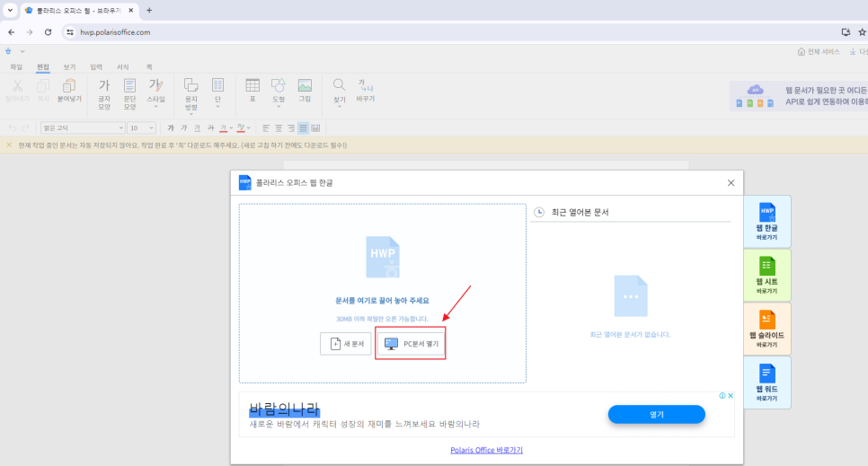Switch to the 쪽 tab
This screenshot has width=868, height=466.
149,67
